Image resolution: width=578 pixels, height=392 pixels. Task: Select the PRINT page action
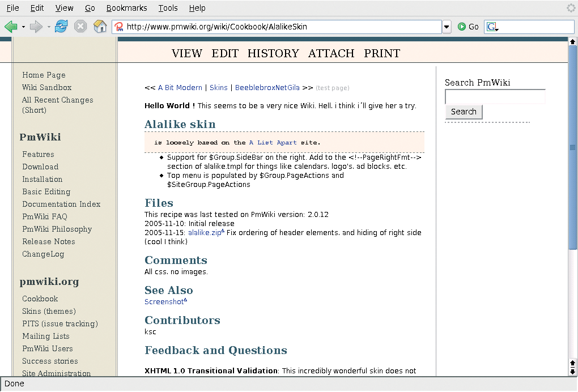coord(382,53)
